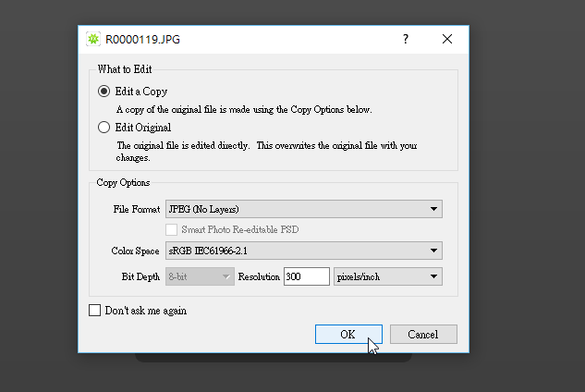This screenshot has height=392, width=585.
Task: Click the 8-bit Bit Depth dropdown
Action: tap(200, 276)
